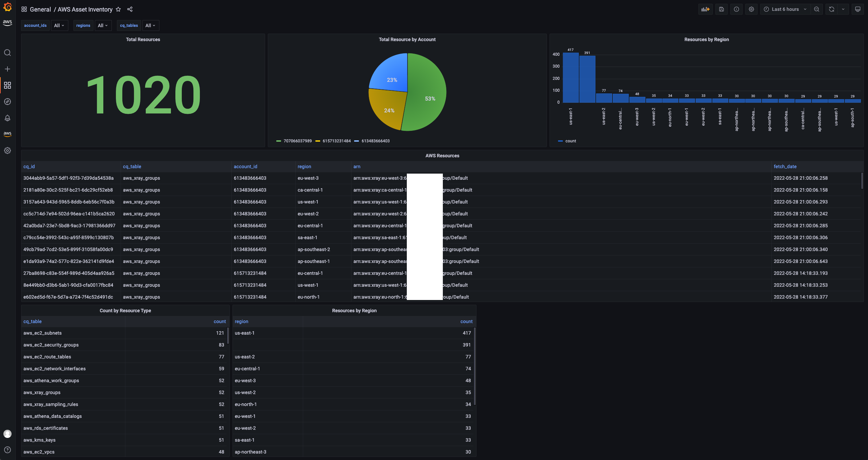Viewport: 868px width, 460px height.
Task: Expand the auto-refresh interval chevron
Action: (x=844, y=9)
